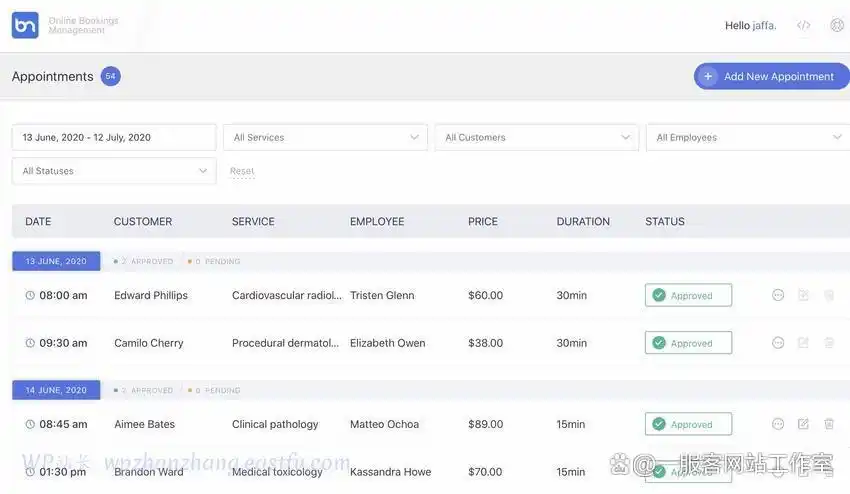
Task: Sort by the PRICE column header
Action: point(482,221)
